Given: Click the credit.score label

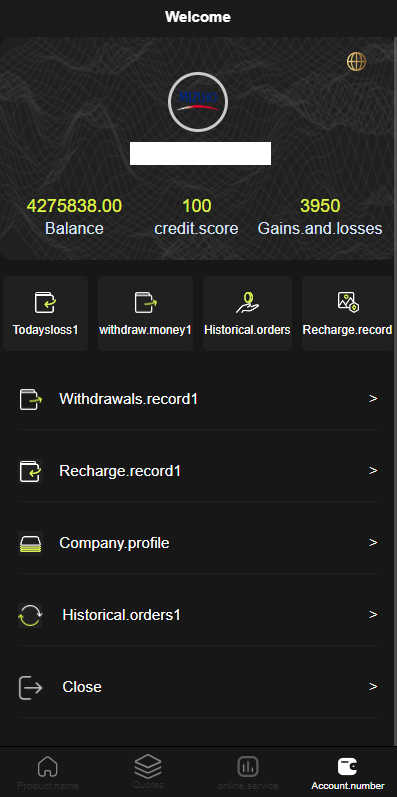Looking at the screenshot, I should (196, 229).
